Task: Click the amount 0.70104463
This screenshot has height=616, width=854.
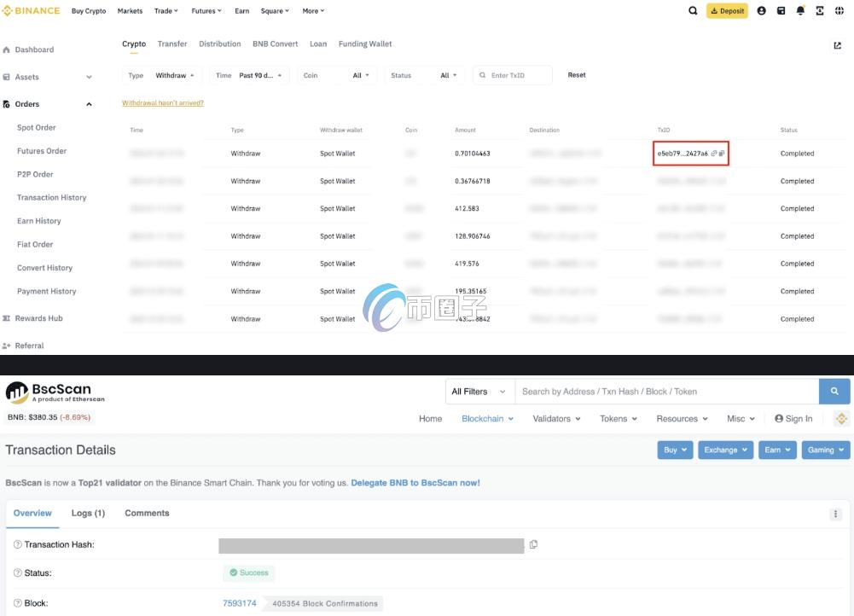Action: coord(472,154)
